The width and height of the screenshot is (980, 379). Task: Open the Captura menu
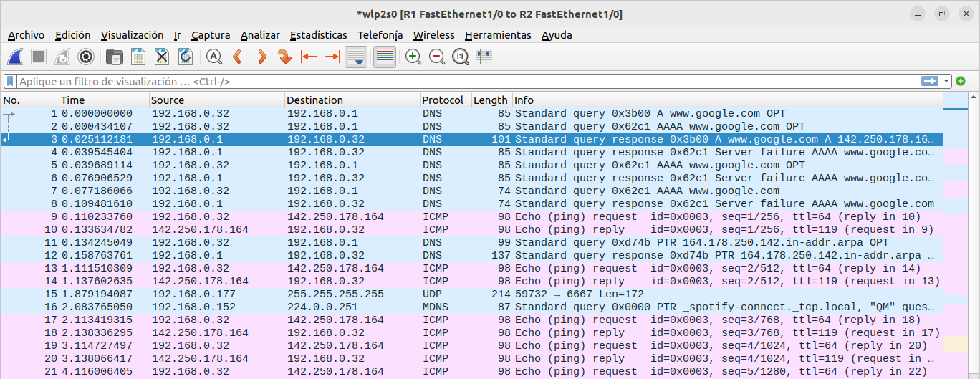click(x=211, y=34)
